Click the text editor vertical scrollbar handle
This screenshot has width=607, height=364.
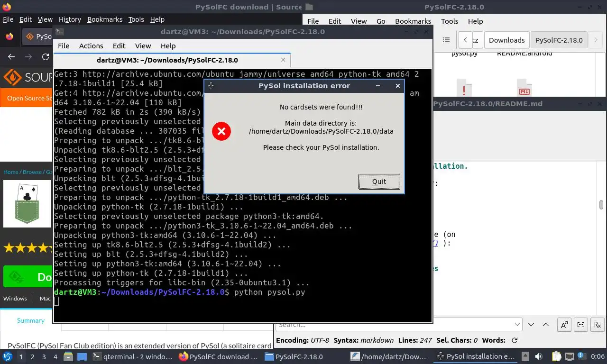tap(601, 204)
